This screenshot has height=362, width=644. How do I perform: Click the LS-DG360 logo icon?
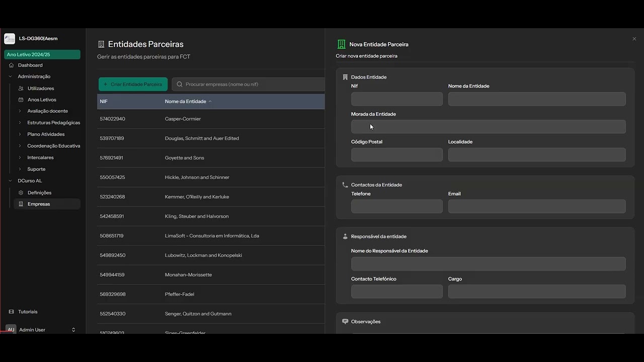tap(10, 39)
